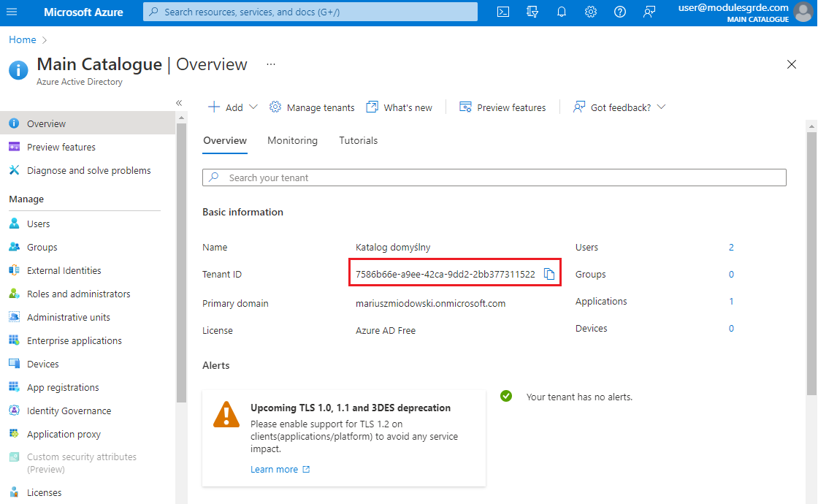Click the main content vertical scrollbar
This screenshot has height=504, width=818.
click(x=811, y=264)
